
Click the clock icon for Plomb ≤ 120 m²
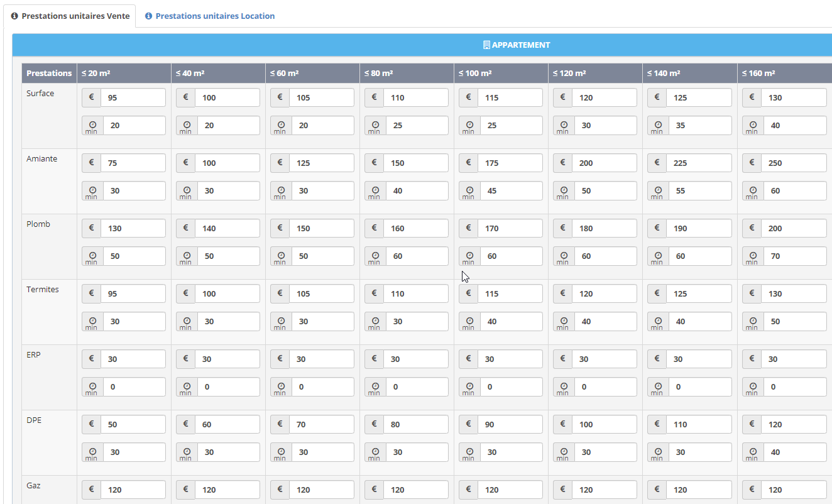pos(563,256)
